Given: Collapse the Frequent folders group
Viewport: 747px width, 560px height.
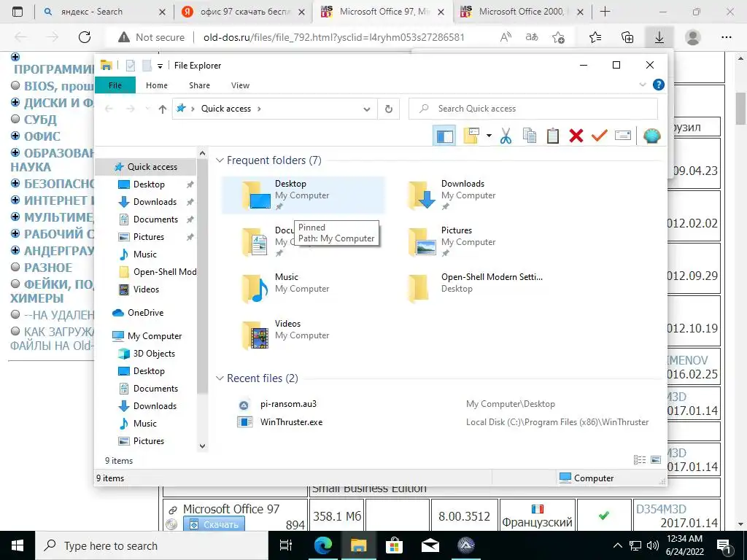Looking at the screenshot, I should [220, 160].
